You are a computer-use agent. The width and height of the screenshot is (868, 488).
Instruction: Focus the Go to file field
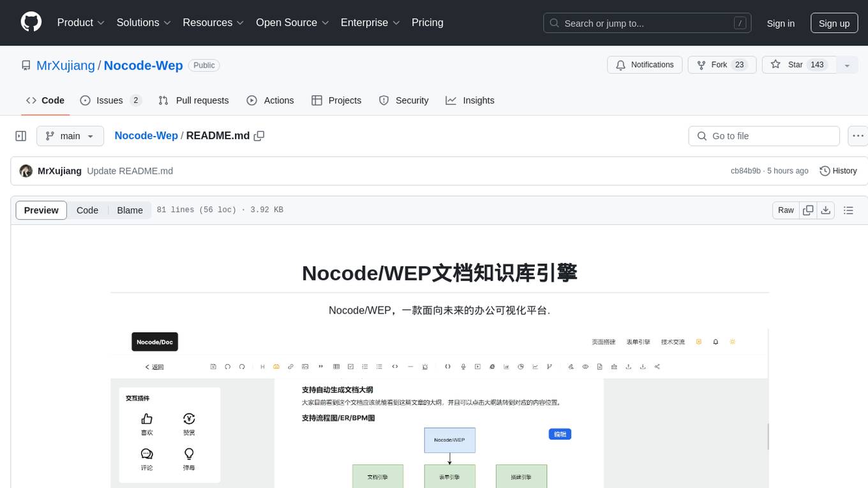coord(764,136)
